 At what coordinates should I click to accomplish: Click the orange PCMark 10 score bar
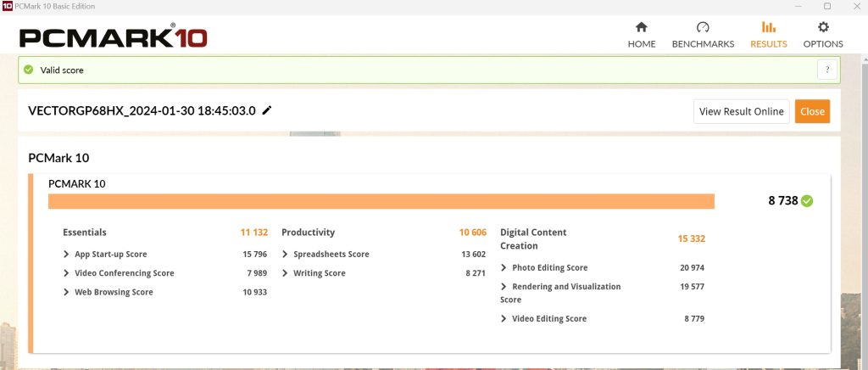click(x=381, y=201)
